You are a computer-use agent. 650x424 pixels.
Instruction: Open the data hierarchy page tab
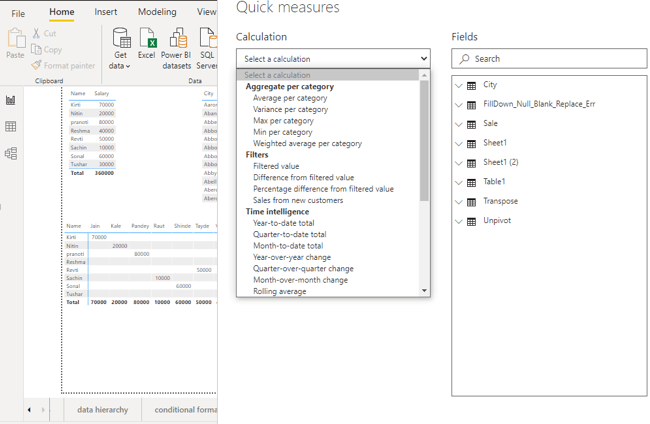(102, 410)
